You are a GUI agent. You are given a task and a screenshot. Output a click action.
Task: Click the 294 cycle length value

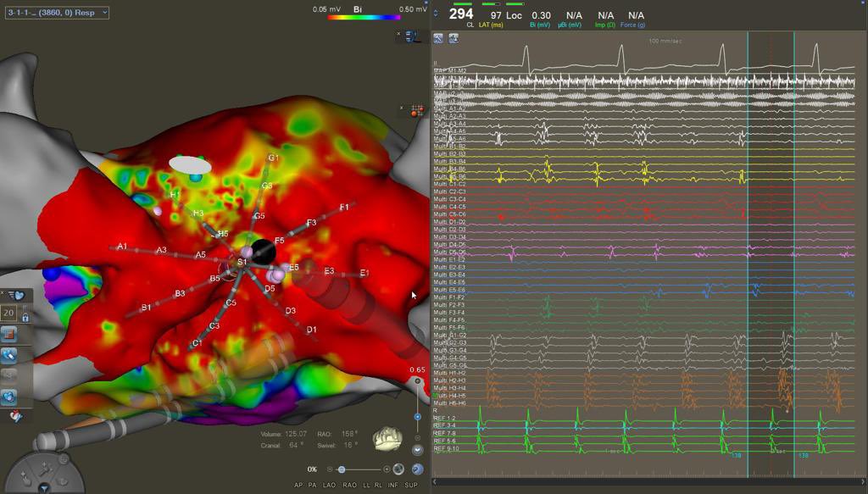pyautogui.click(x=461, y=14)
